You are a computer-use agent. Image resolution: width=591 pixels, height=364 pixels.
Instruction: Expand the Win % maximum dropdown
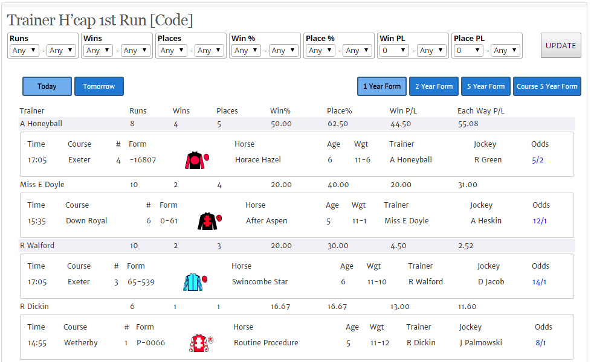point(283,51)
